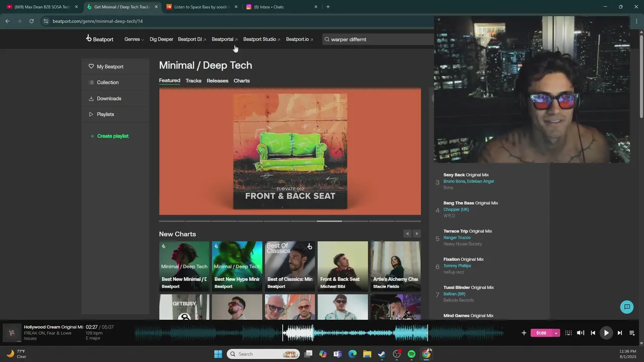
Task: Open artist Tommy Phillips link
Action: click(x=457, y=265)
